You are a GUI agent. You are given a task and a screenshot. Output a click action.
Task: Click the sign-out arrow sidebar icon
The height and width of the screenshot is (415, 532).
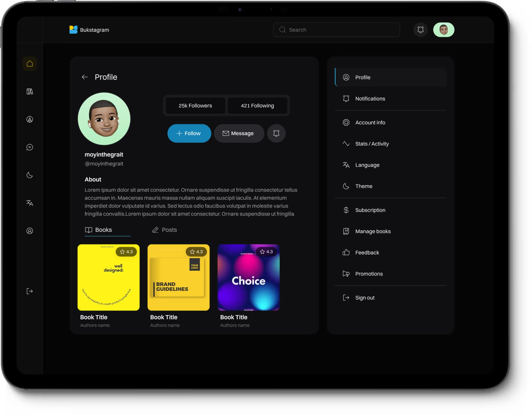[x=30, y=291]
